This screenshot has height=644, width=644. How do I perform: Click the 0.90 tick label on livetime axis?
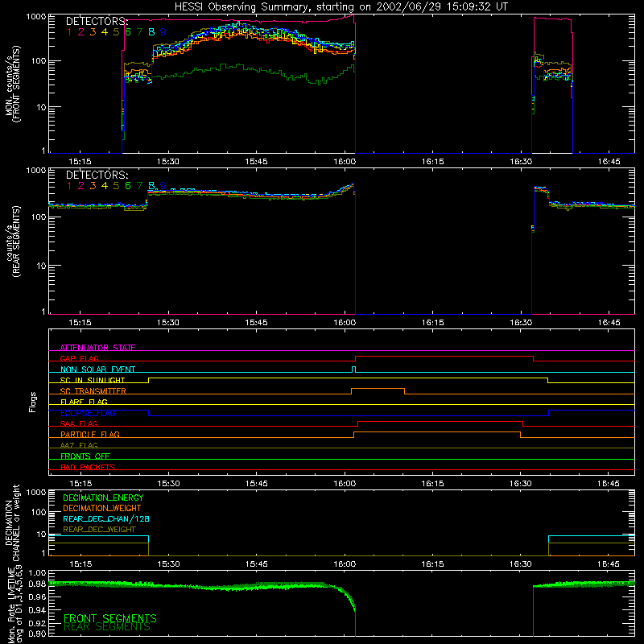[37, 634]
